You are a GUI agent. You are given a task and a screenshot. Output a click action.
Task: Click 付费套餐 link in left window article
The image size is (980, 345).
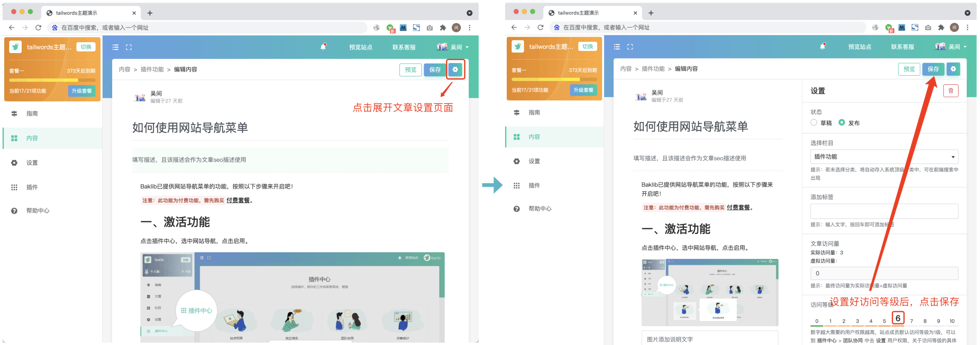coord(238,200)
